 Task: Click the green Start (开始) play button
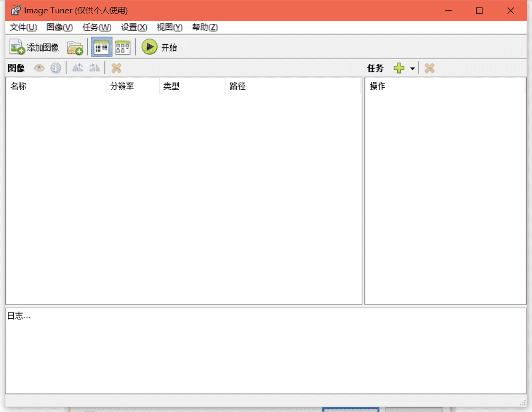tap(160, 47)
